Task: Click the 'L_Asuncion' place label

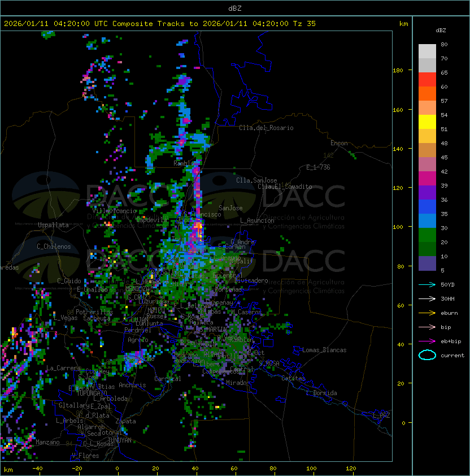Action: [x=257, y=220]
